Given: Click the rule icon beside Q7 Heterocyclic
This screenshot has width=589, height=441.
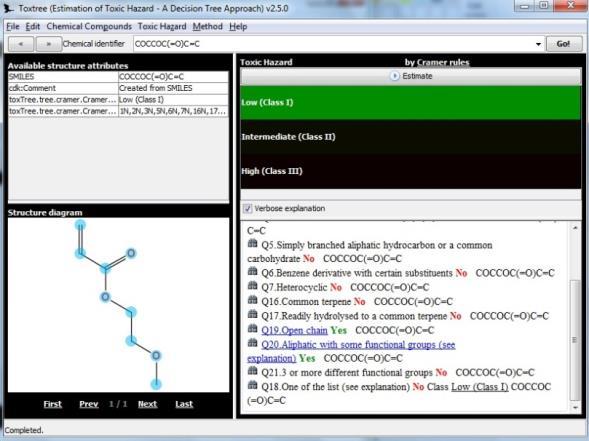Looking at the screenshot, I should [252, 286].
